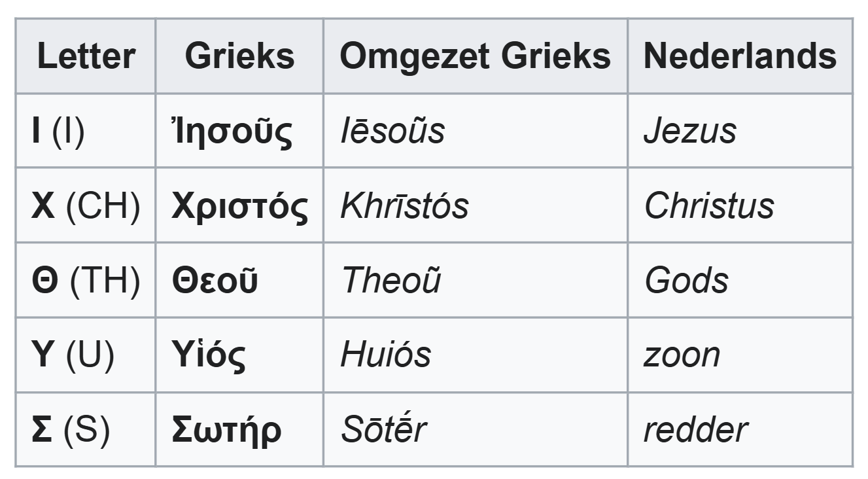Viewport: 868px width, 479px height.
Task: Select the Greek word Θεοῦ
Action: point(215,281)
